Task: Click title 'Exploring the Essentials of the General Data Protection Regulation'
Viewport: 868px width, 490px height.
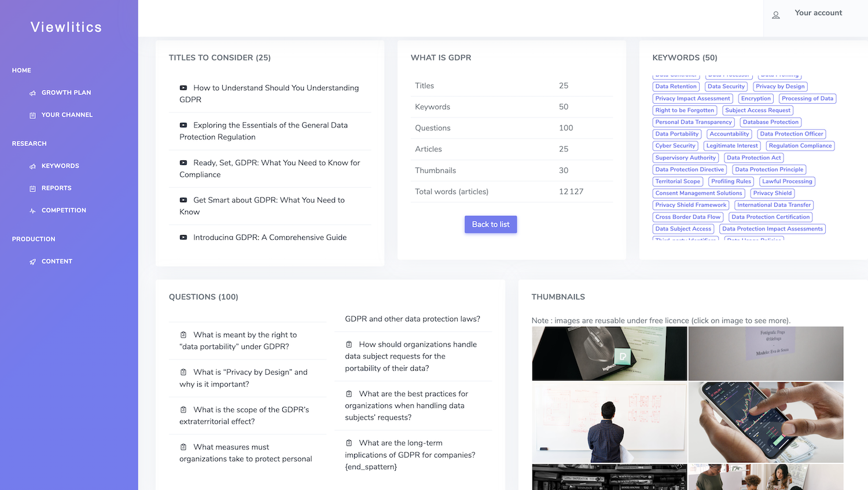Action: (x=264, y=131)
